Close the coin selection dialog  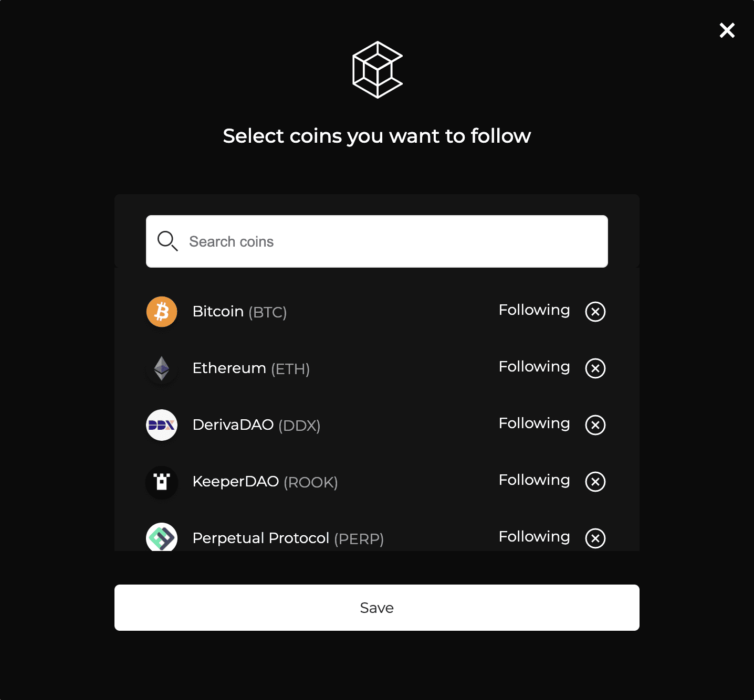tap(727, 30)
